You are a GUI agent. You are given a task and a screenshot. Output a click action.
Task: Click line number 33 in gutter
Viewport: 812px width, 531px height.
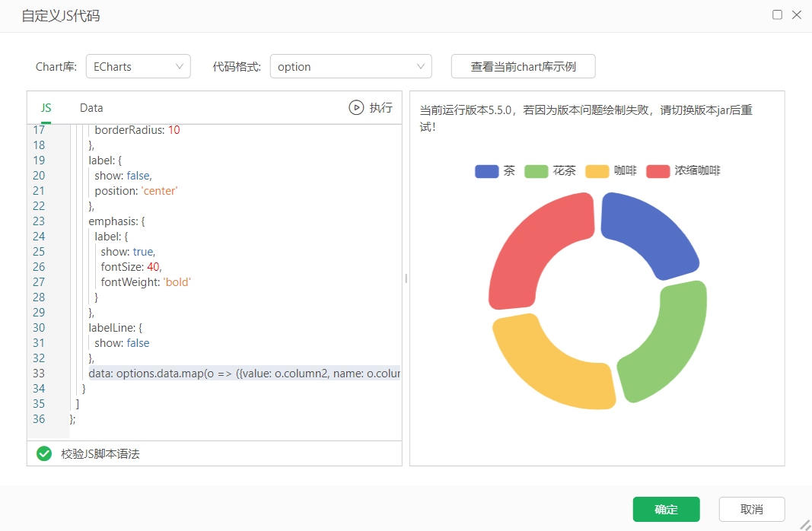click(x=39, y=374)
